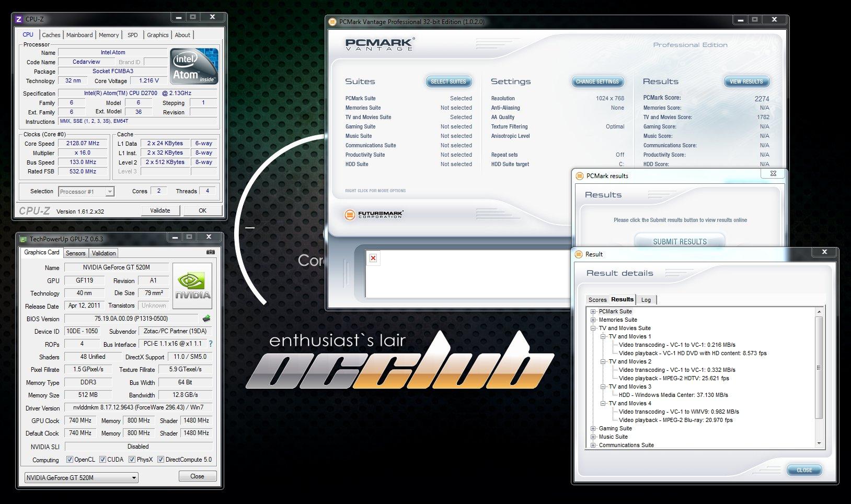Viewport: 851px width, 504px height.
Task: Toggle the DirectCompute 5.0 checkbox
Action: click(160, 460)
